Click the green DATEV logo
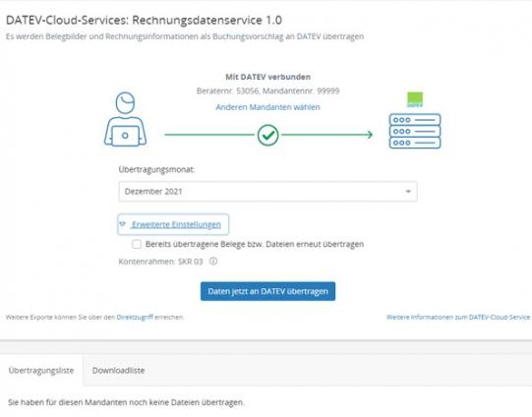Viewport: 532px width, 417px height. click(415, 99)
